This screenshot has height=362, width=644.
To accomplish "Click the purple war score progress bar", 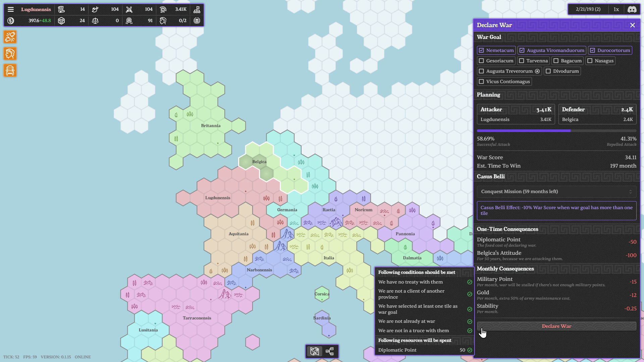I will point(523,131).
